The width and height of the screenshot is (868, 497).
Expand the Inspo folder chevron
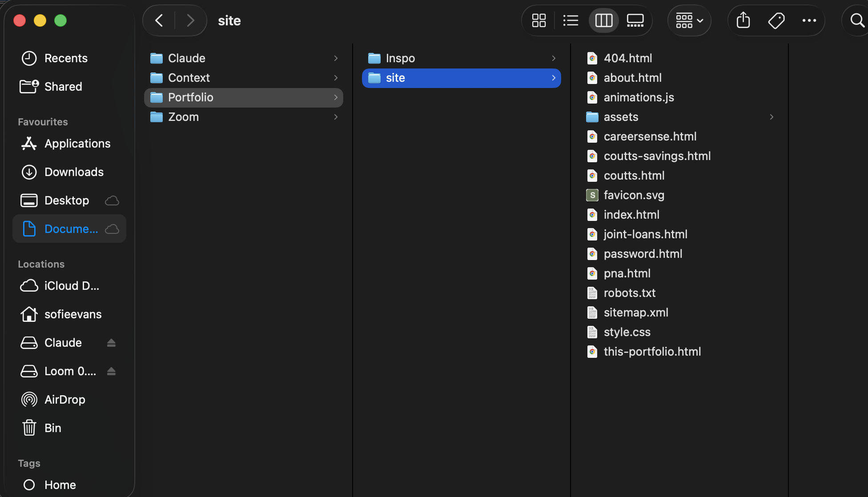click(x=554, y=58)
